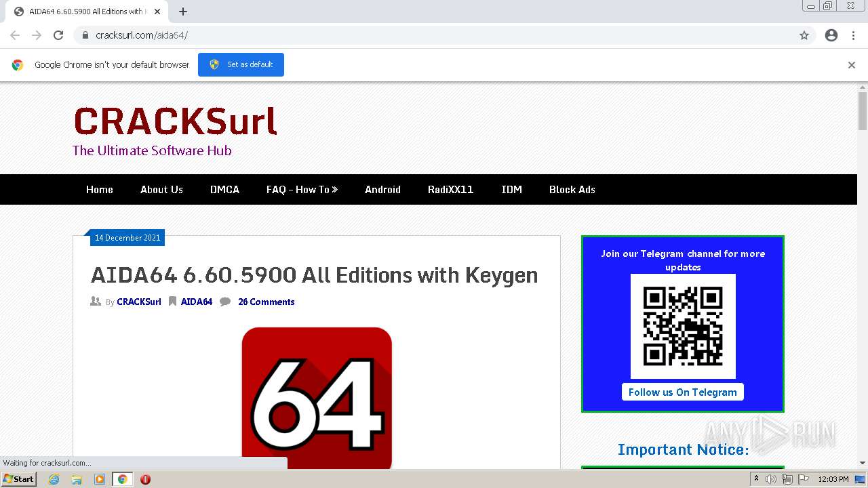
Task: Click the volume speaker tray icon
Action: tap(771, 479)
